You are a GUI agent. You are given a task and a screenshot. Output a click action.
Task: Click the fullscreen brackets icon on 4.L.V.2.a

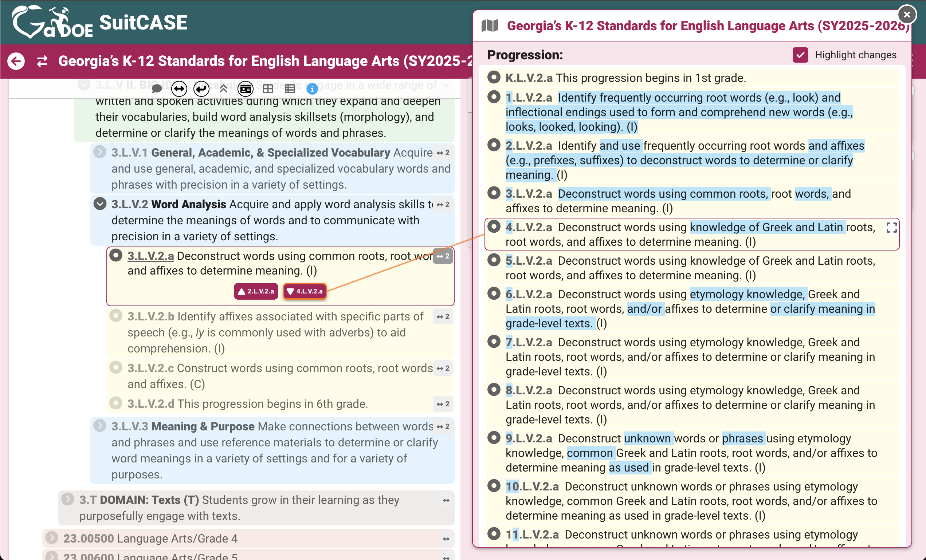point(891,228)
